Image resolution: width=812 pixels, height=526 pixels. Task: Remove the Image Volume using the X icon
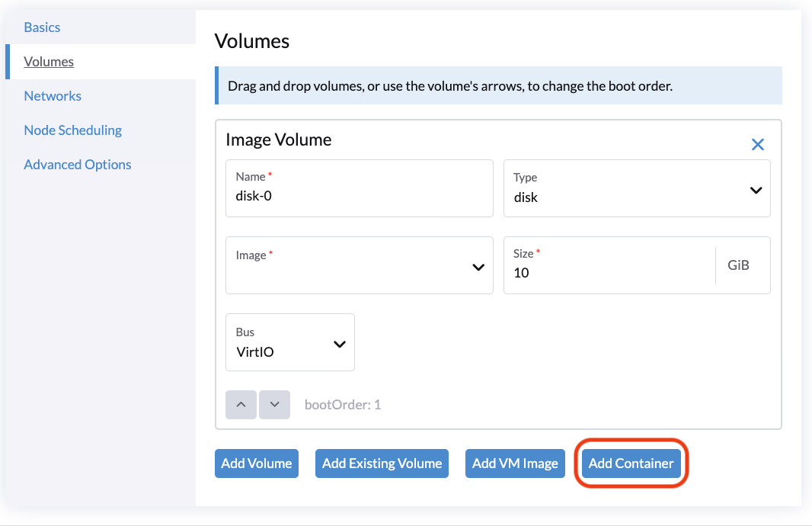point(758,144)
